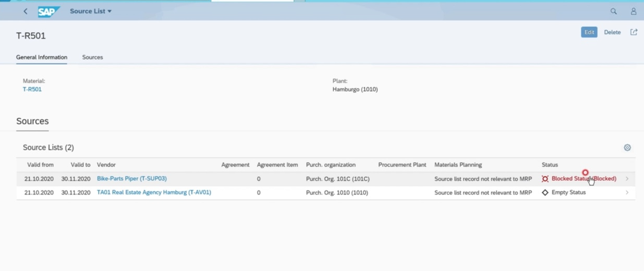Viewport: 644px width, 271px height.
Task: Click the Edit button
Action: click(x=589, y=32)
